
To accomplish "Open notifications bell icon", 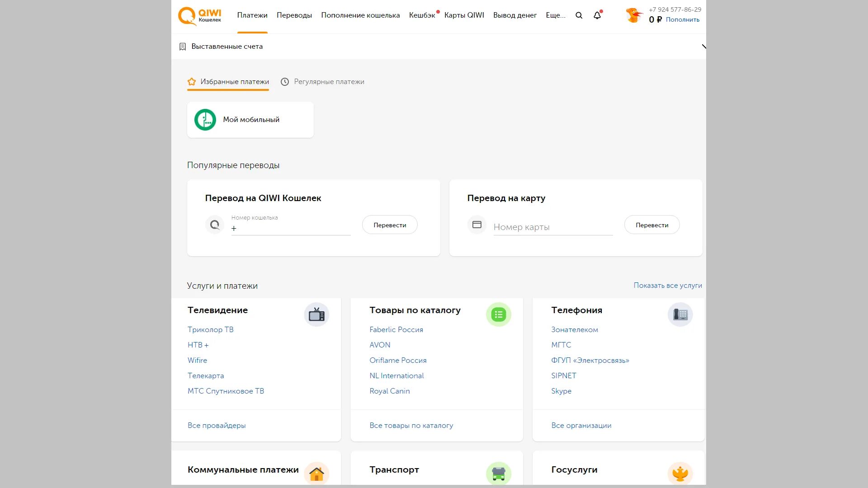I will click(x=597, y=15).
